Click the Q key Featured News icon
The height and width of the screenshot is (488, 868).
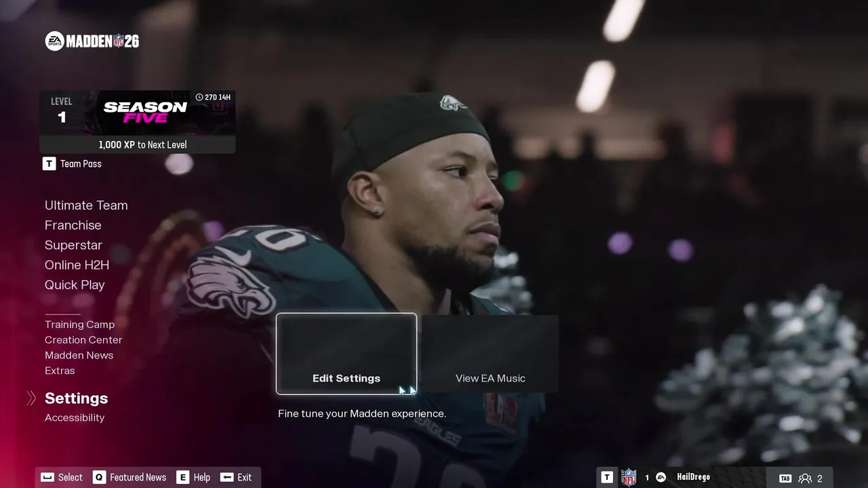[99, 477]
